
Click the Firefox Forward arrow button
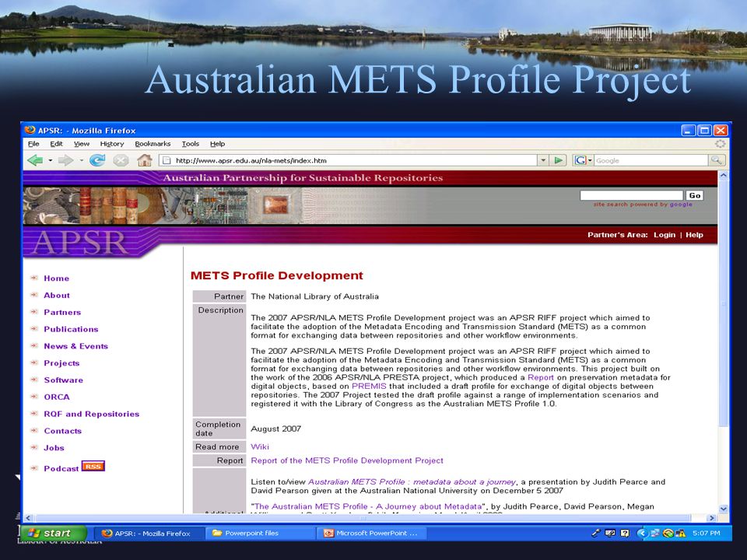click(x=65, y=160)
